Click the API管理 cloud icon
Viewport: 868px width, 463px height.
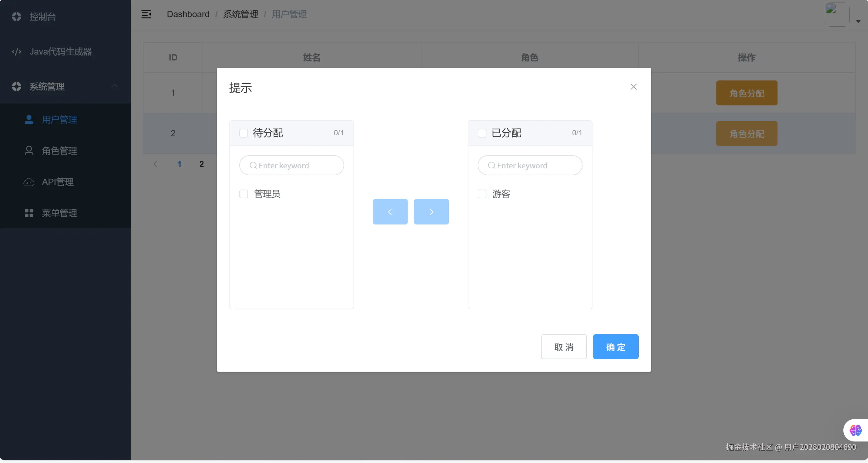pyautogui.click(x=29, y=182)
